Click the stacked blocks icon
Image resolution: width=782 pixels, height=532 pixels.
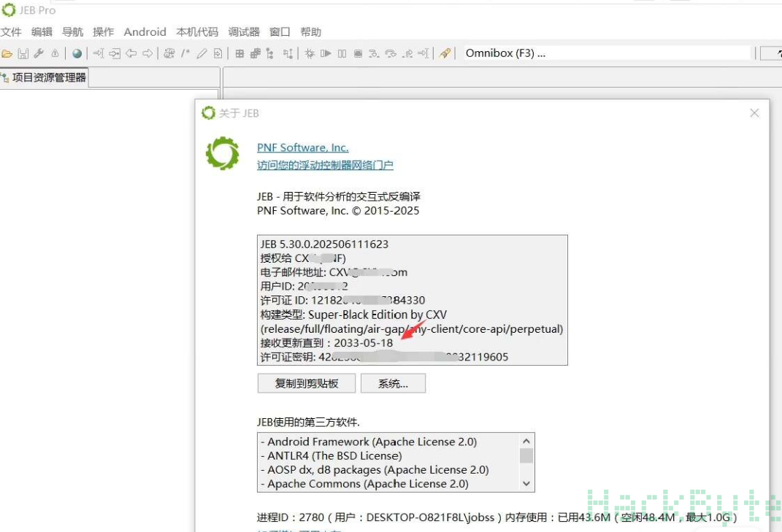coord(256,53)
